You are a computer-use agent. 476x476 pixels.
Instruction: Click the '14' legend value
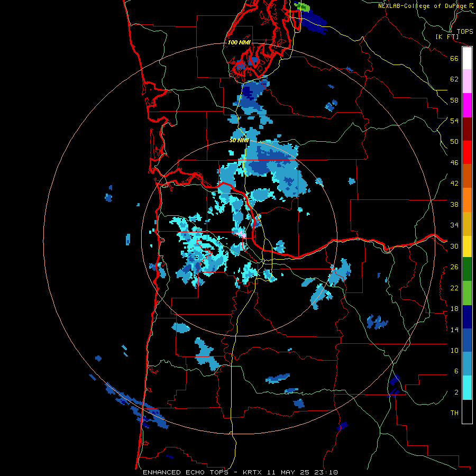[x=454, y=329]
